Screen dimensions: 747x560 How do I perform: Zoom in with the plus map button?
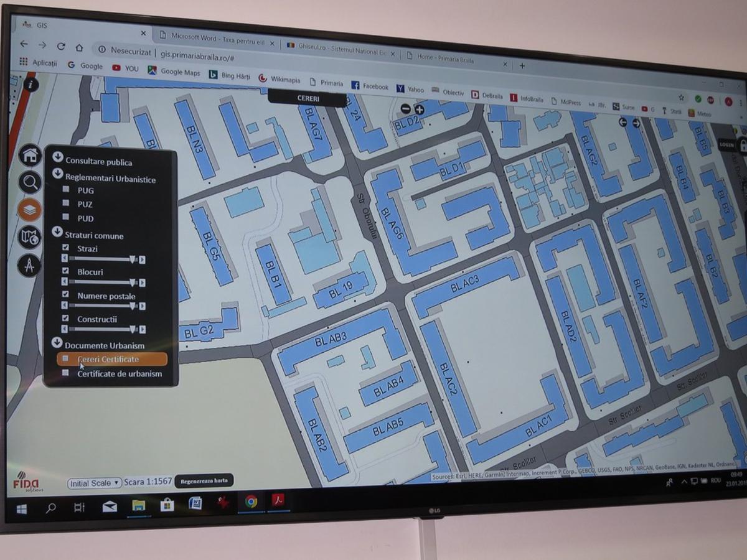(x=420, y=110)
